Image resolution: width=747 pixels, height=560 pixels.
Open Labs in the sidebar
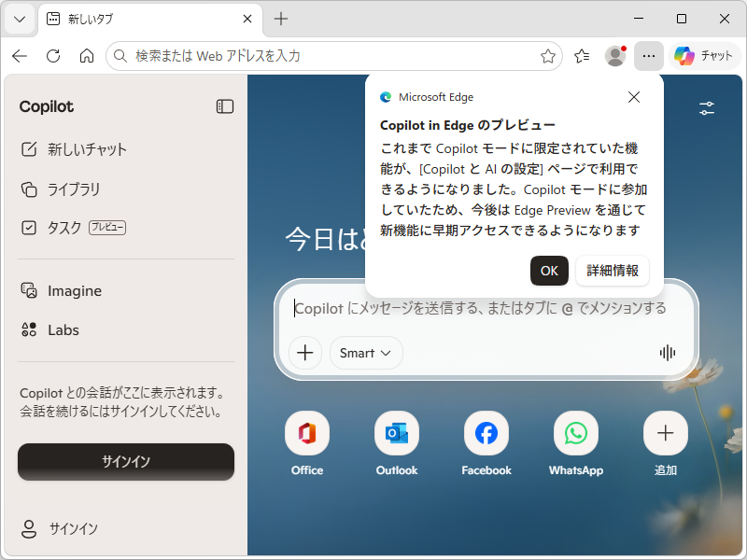pyautogui.click(x=126, y=329)
